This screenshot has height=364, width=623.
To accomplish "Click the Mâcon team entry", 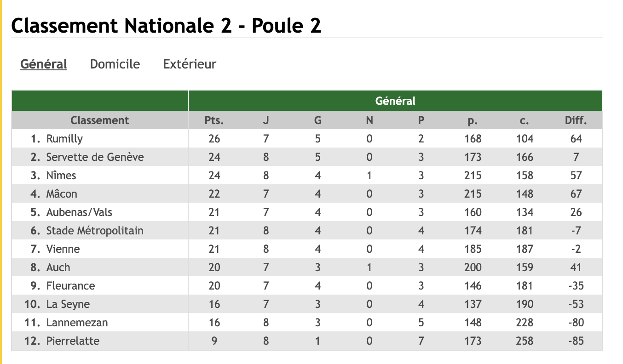I will [x=62, y=194].
